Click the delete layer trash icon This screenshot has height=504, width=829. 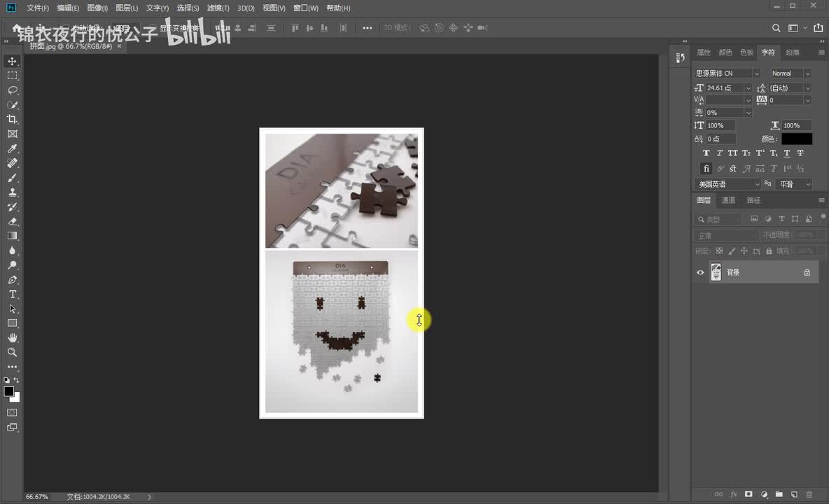click(x=809, y=494)
